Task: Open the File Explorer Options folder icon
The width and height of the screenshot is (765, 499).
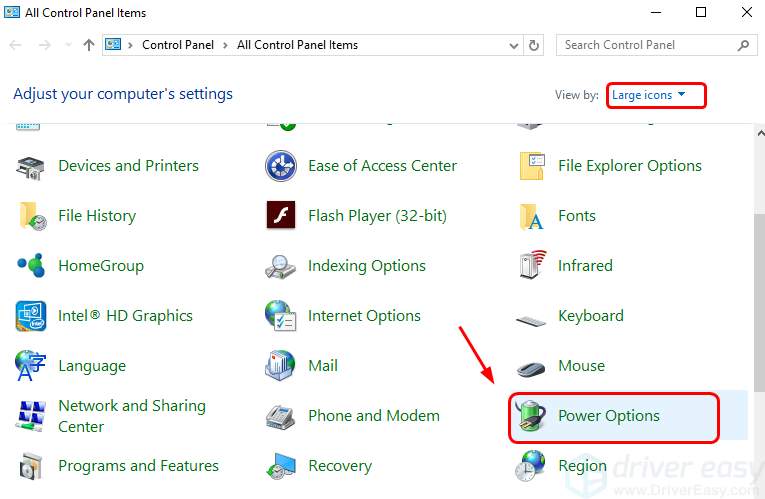Action: coord(531,166)
